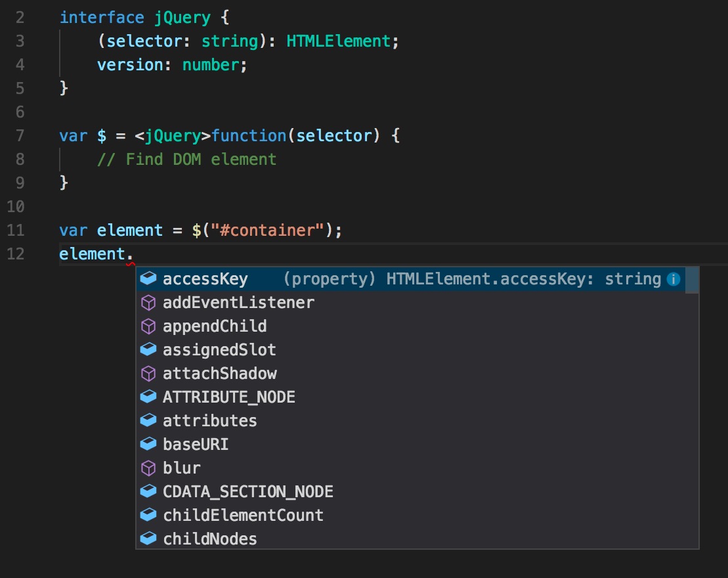Click the attributes property icon

[148, 420]
